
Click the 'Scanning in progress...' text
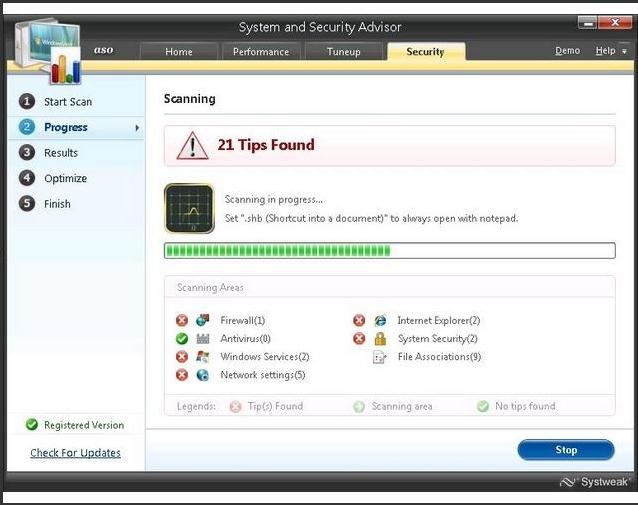pyautogui.click(x=274, y=199)
